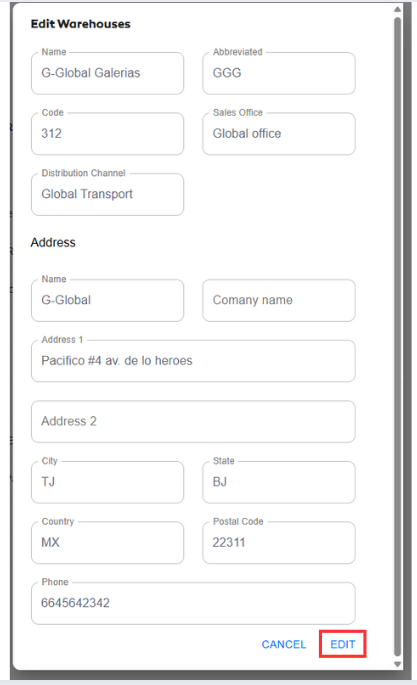Select the Abbreviated field showing GGG

click(279, 73)
